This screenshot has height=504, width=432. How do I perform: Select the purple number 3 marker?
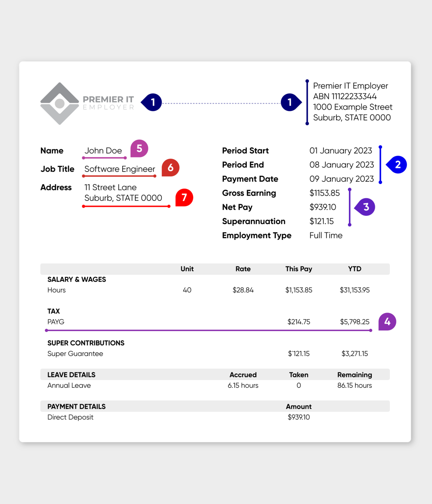366,207
